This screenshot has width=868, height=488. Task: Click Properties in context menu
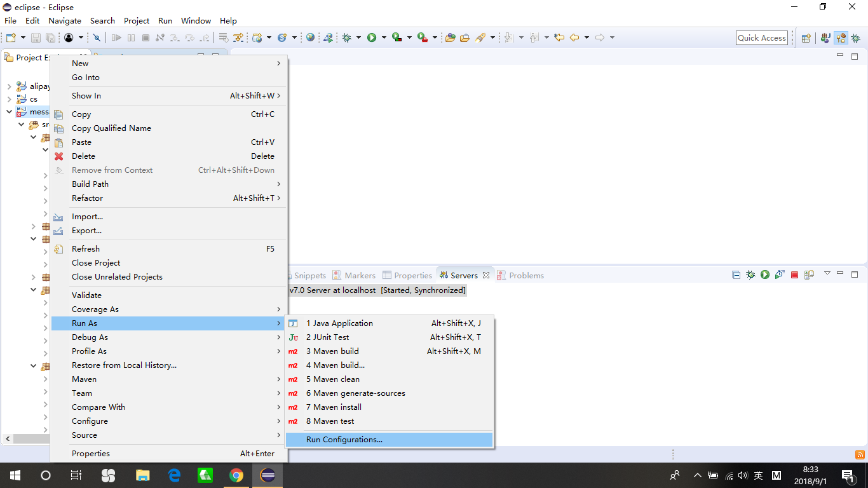[x=168, y=454]
